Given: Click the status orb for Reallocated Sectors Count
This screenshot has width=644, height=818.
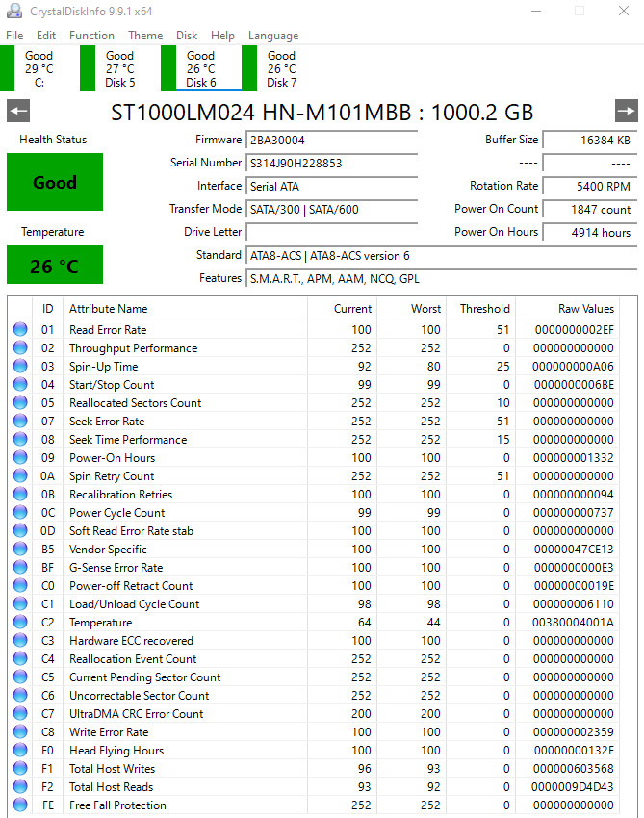Looking at the screenshot, I should click(x=20, y=402).
